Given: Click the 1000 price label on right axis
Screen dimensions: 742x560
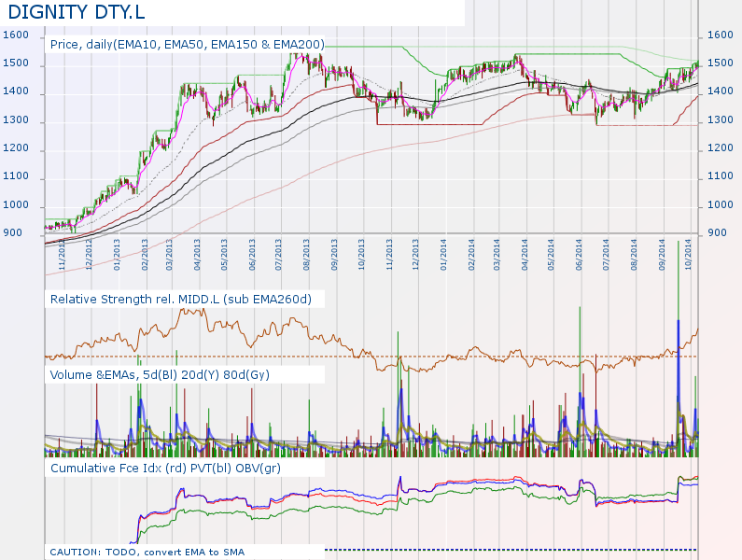Looking at the screenshot, I should click(x=721, y=204).
